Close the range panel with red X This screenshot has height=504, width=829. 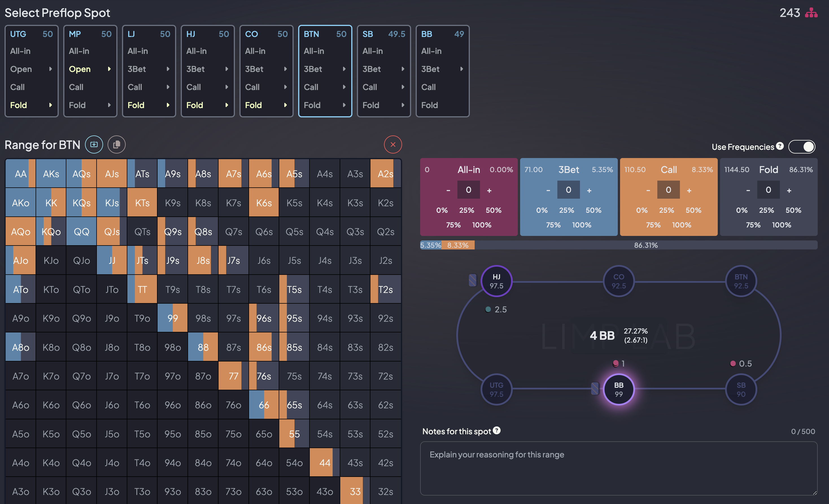393,144
